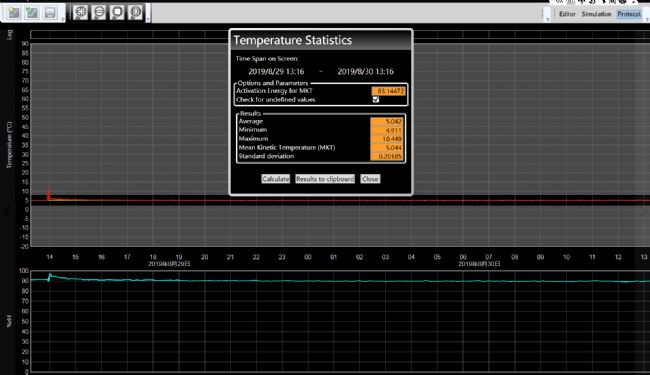
Task: Click the red temperature spike on the chart
Action: 49,194
